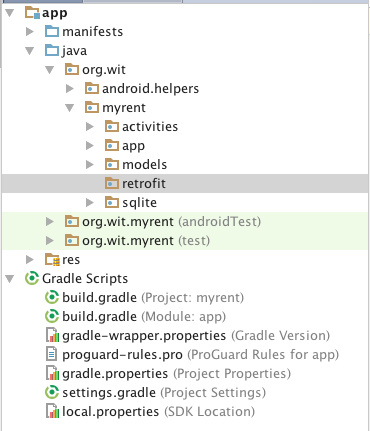Expand the models package arrow
The width and height of the screenshot is (370, 431).
[90, 165]
